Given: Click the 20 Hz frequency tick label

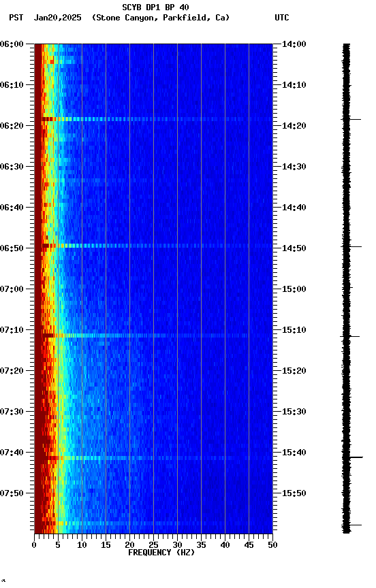Looking at the screenshot, I should click(x=129, y=545).
